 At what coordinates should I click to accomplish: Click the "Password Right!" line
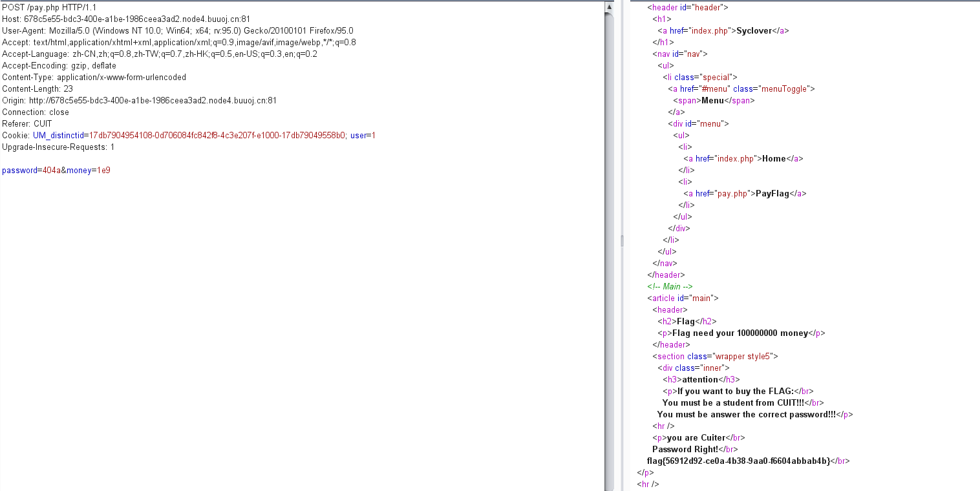pos(695,450)
